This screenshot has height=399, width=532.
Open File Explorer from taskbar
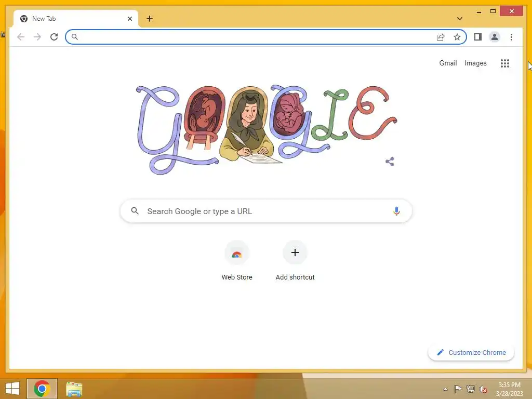pos(74,389)
